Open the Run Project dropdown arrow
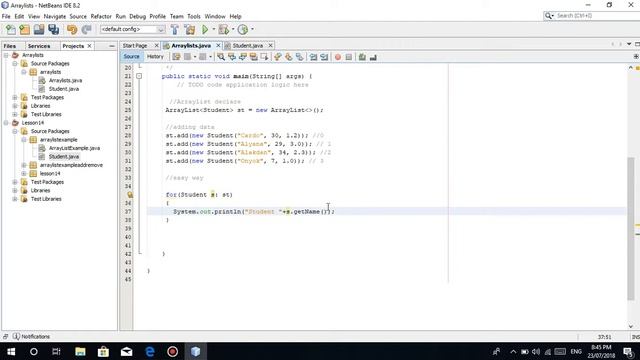Screen dimensions: 640x360 (x=213, y=29)
